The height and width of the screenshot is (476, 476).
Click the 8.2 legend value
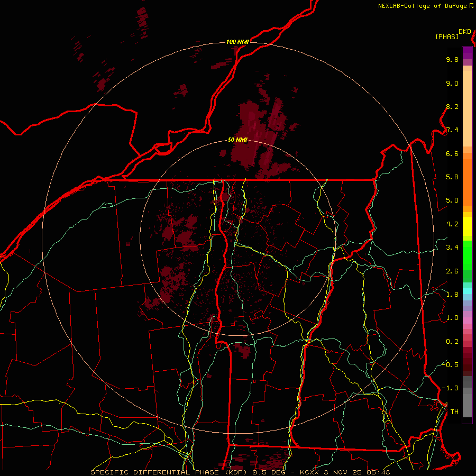[452, 106]
